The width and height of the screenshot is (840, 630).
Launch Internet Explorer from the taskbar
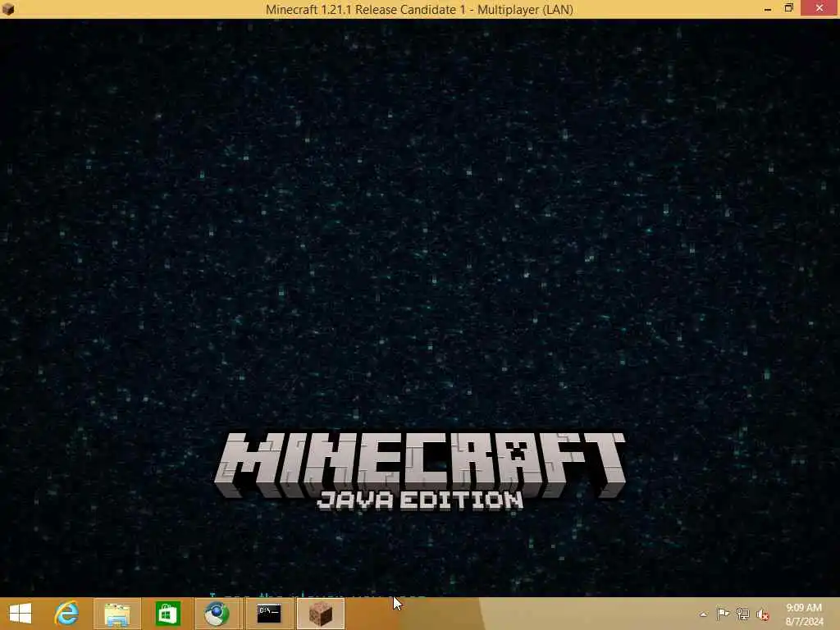[67, 614]
